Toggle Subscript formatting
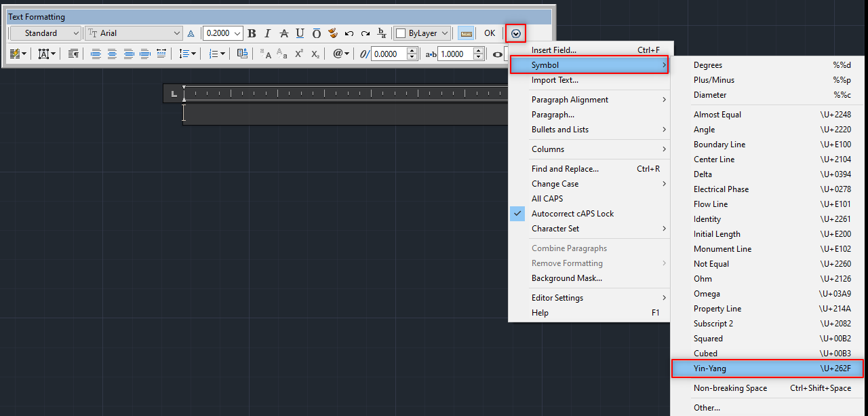 [x=315, y=54]
